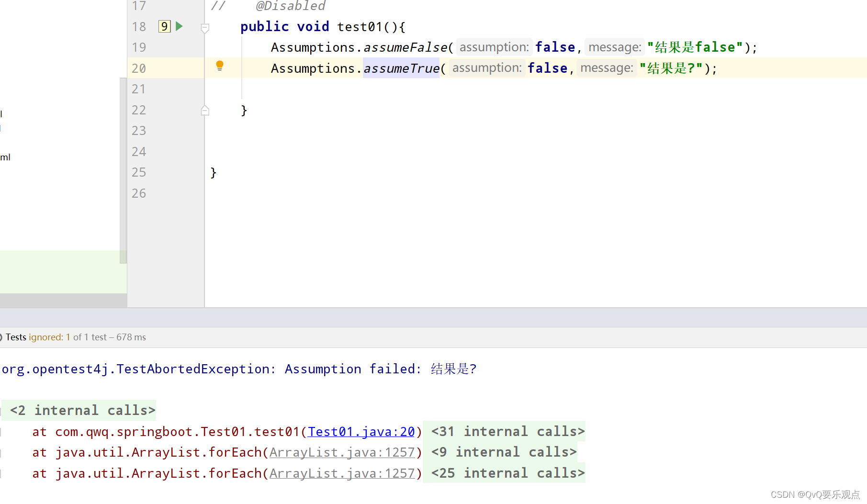Click the yellow intention lightbulb icon
Viewport: 867px width, 504px height.
click(x=220, y=66)
